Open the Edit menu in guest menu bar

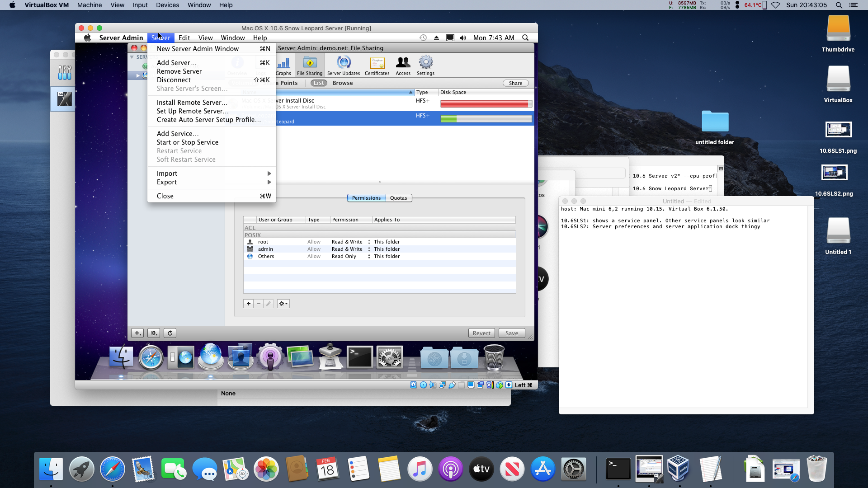184,38
